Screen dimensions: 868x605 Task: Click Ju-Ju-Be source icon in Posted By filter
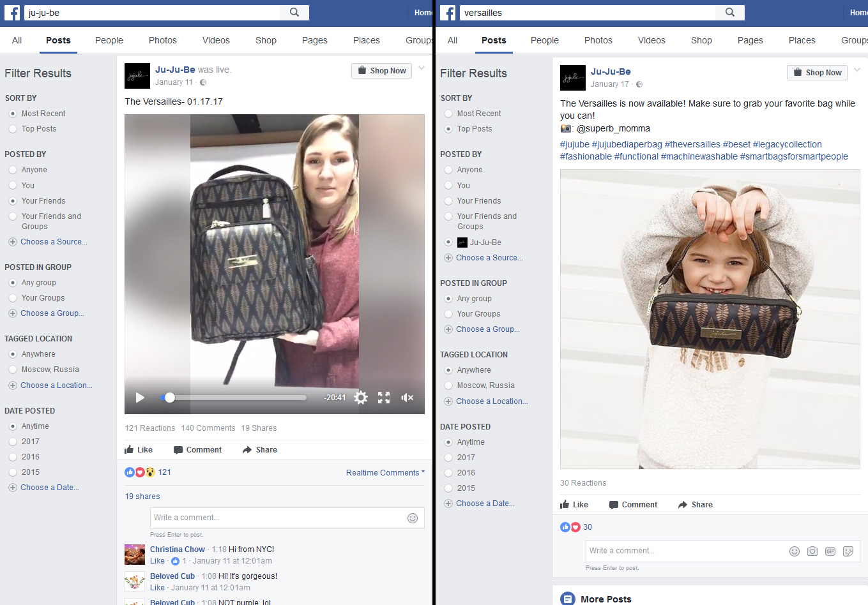pyautogui.click(x=462, y=243)
